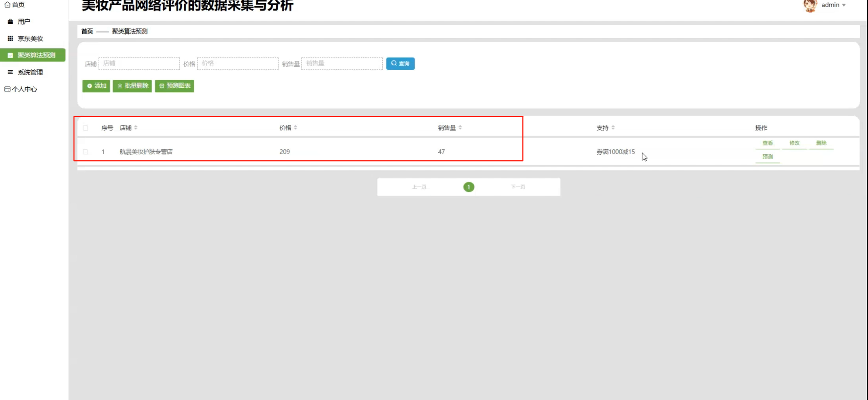The height and width of the screenshot is (400, 868).
Task: Click the price value 209
Action: [284, 152]
